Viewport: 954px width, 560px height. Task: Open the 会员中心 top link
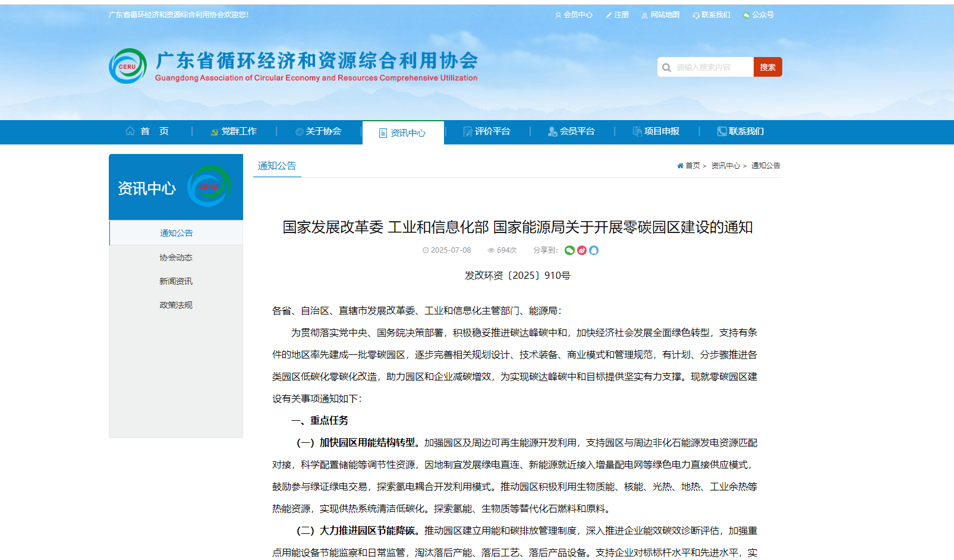coord(578,15)
